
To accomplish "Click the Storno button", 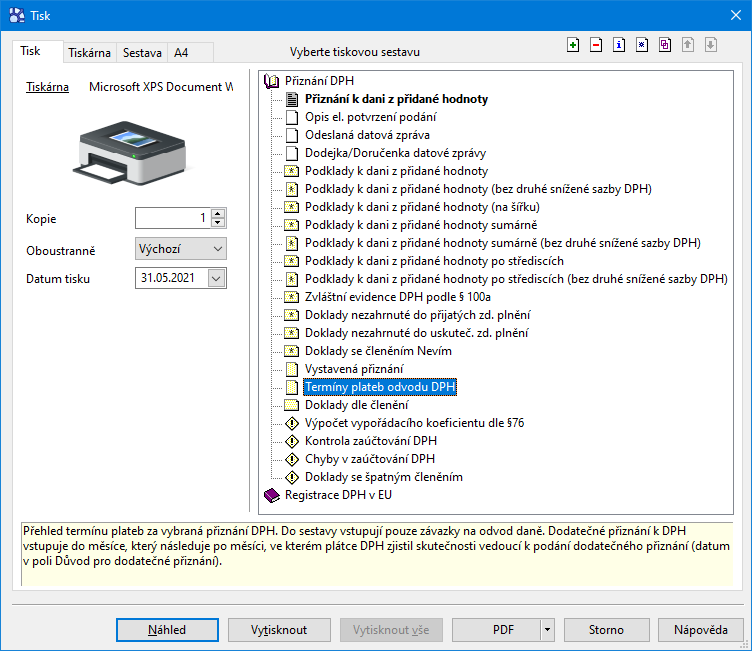I will tap(606, 630).
